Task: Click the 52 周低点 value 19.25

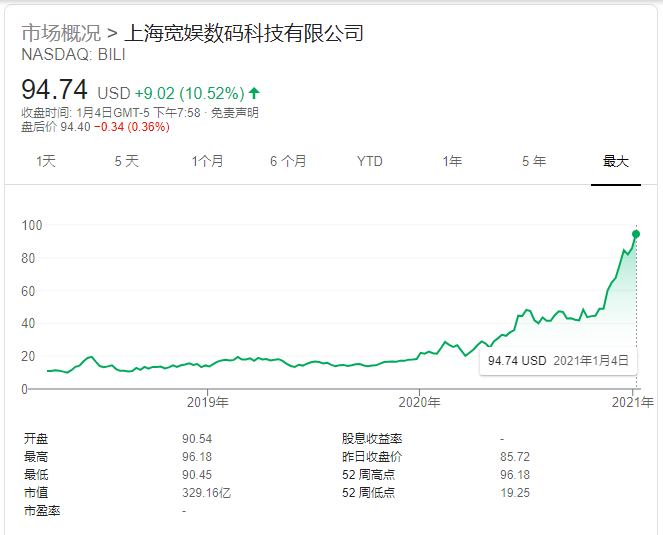Action: 515,493
